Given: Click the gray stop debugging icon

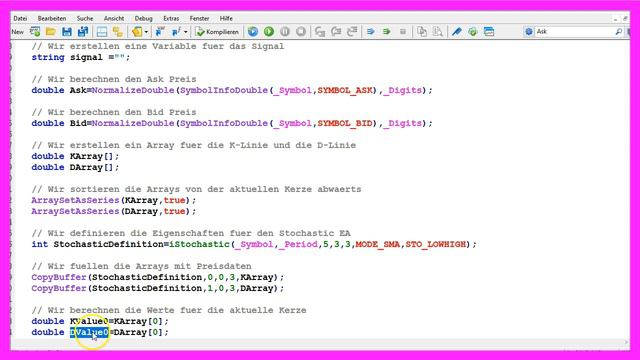Looking at the screenshot, I should point(301,31).
